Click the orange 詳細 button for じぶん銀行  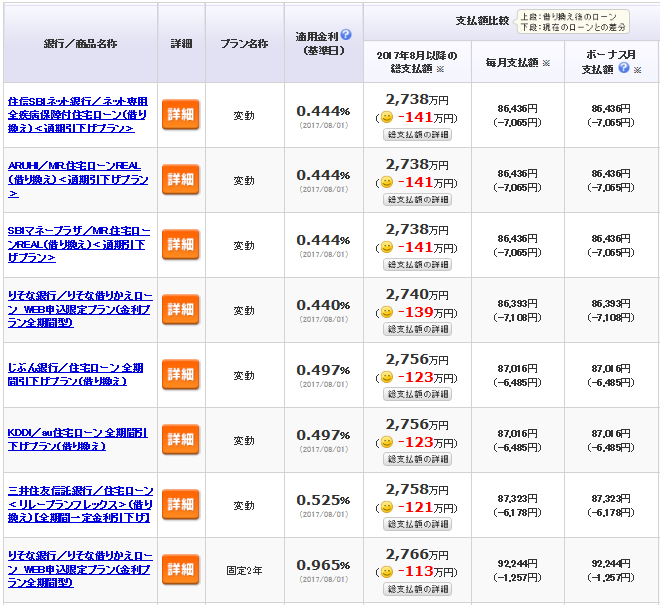click(181, 374)
